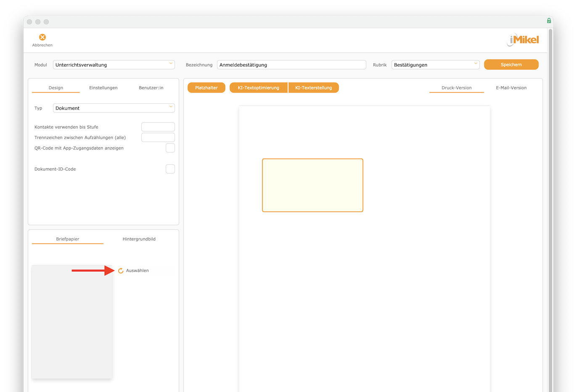577x392 pixels.
Task: Click the circular refresh icon beside Auswählen
Action: (121, 271)
